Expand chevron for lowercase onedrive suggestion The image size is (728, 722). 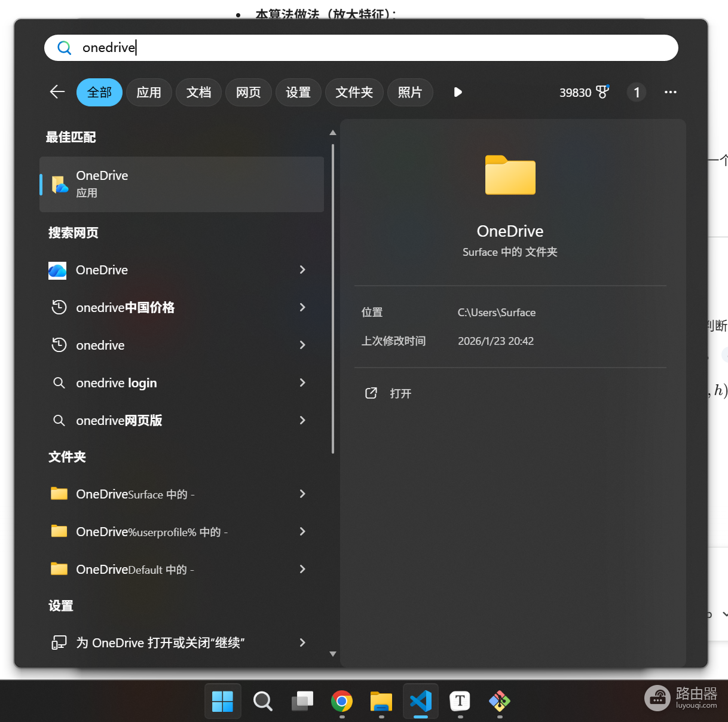click(302, 345)
